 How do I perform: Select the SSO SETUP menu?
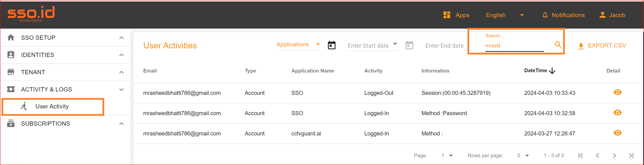[x=65, y=38]
